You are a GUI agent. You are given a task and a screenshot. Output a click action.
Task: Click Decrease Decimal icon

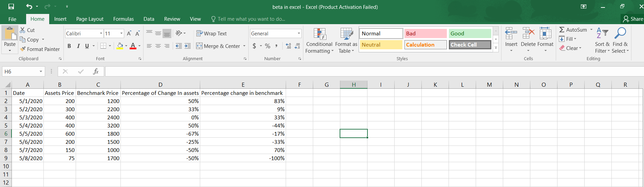[297, 46]
